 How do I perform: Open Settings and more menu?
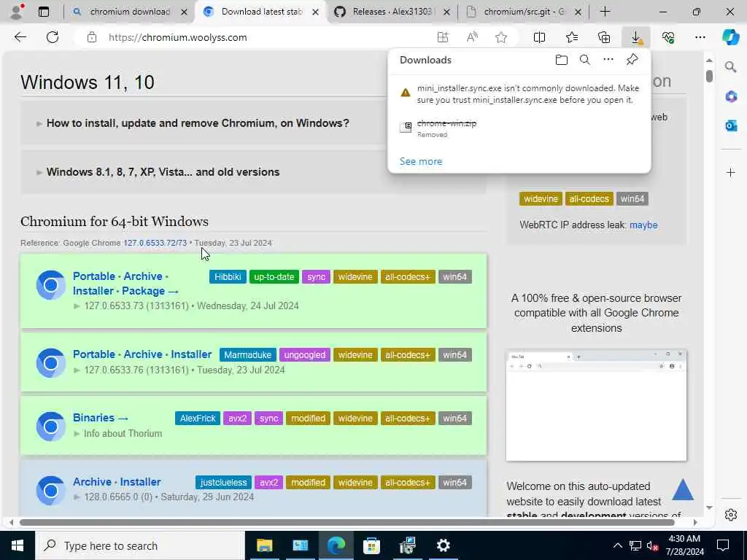[700, 37]
